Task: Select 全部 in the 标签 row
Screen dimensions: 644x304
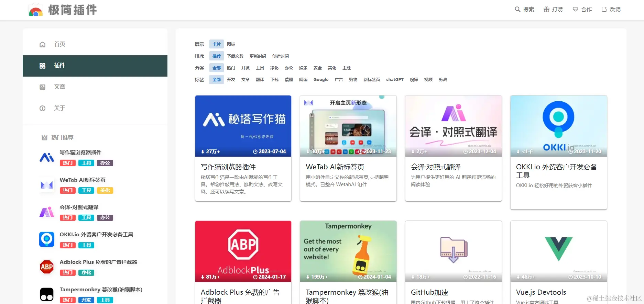Action: click(217, 79)
